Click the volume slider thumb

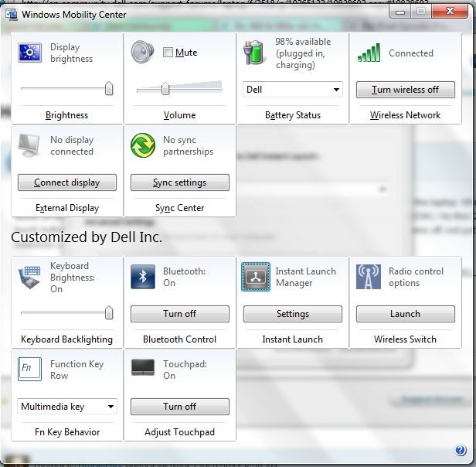165,88
